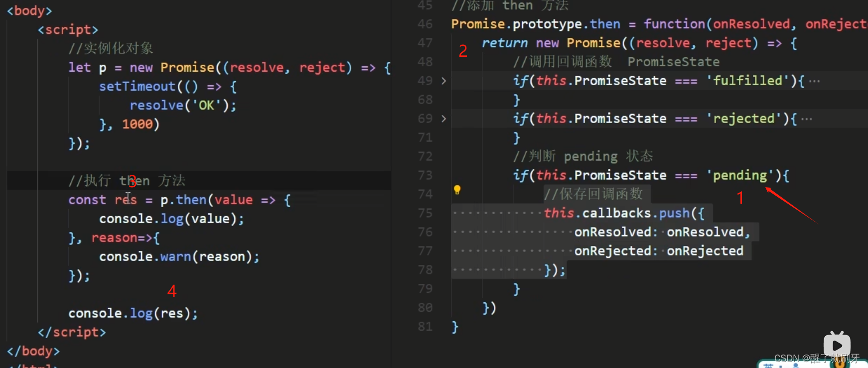Screen dimensions: 868x368
Task: Click the 1000 timeout value
Action: (137, 124)
